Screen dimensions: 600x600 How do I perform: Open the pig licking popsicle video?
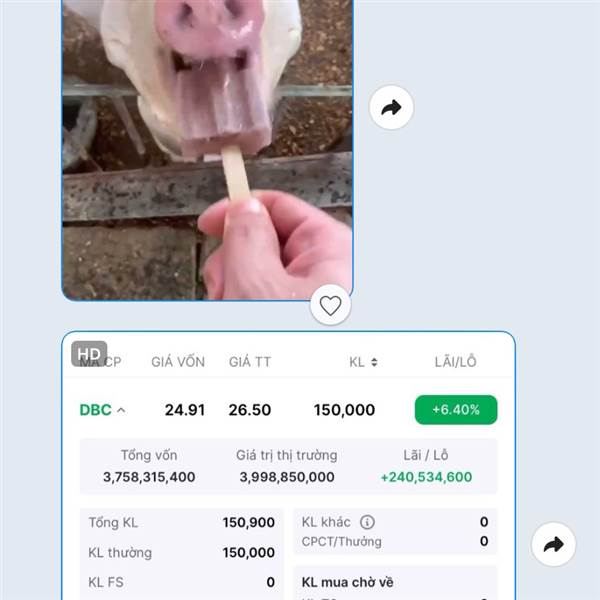click(x=207, y=150)
